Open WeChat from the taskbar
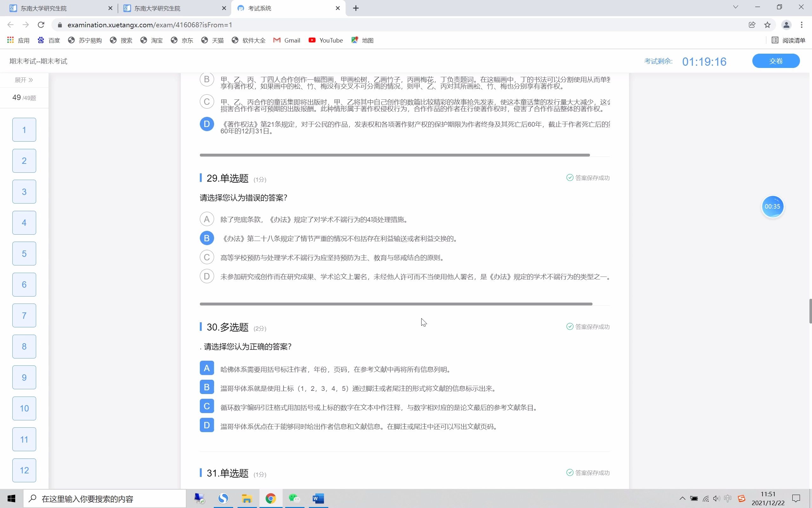Viewport: 812px width, 508px height. coord(294,498)
